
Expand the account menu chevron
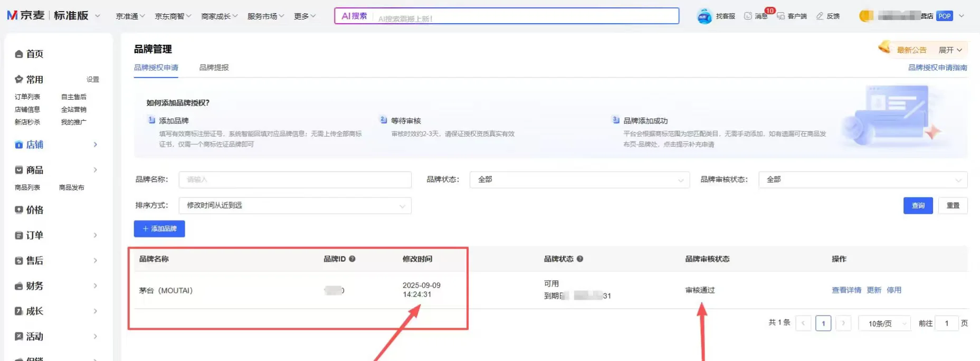coord(962,16)
